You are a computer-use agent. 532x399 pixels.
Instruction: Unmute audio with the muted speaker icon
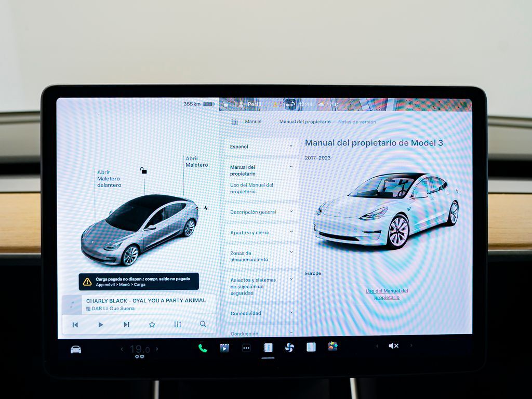[x=393, y=345]
